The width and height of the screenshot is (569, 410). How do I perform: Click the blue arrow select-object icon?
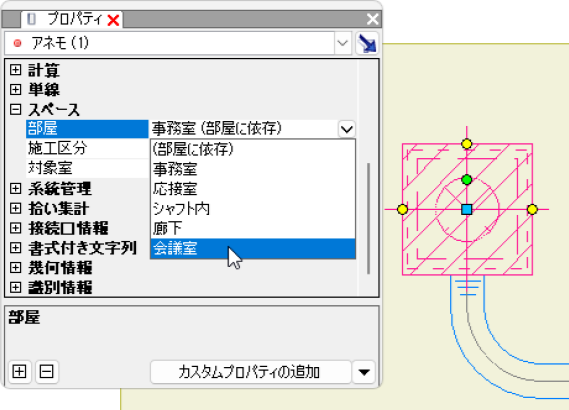[x=367, y=44]
